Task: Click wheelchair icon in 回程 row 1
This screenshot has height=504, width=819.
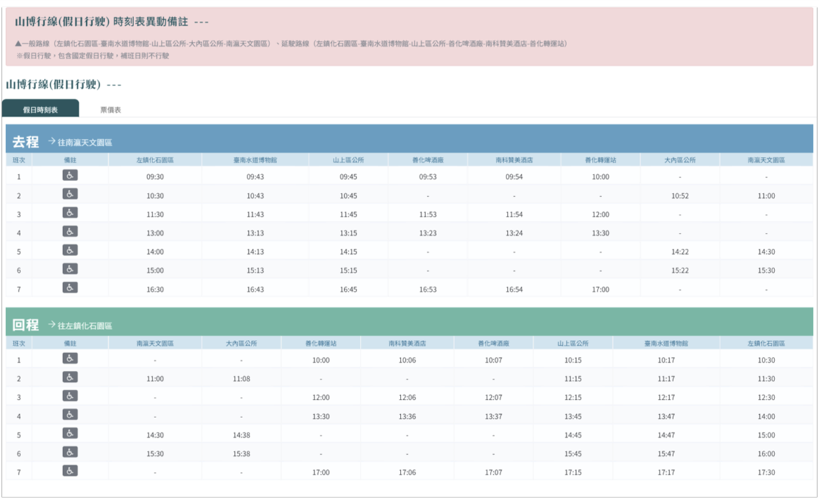Action: (x=70, y=358)
